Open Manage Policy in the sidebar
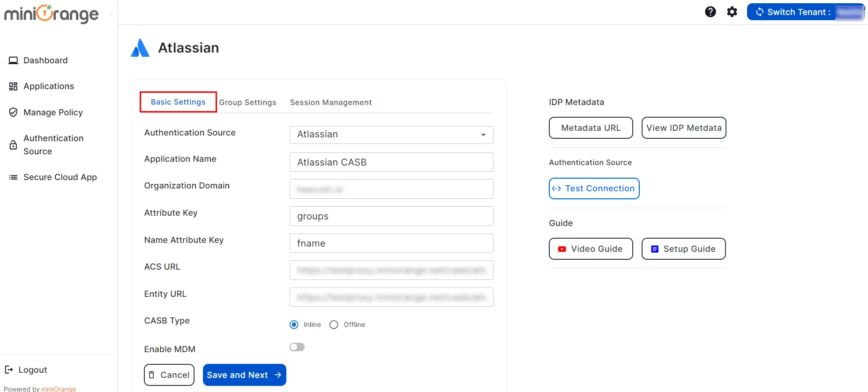 point(53,113)
